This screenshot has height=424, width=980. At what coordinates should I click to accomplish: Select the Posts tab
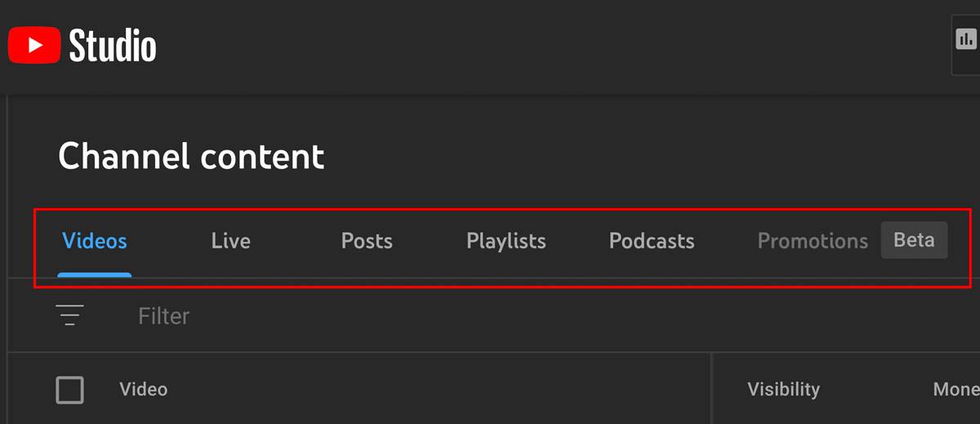coord(367,241)
